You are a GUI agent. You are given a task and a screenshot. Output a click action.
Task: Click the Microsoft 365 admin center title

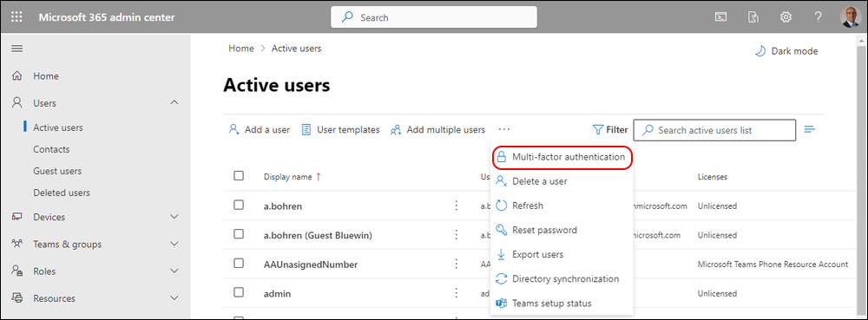coord(106,17)
